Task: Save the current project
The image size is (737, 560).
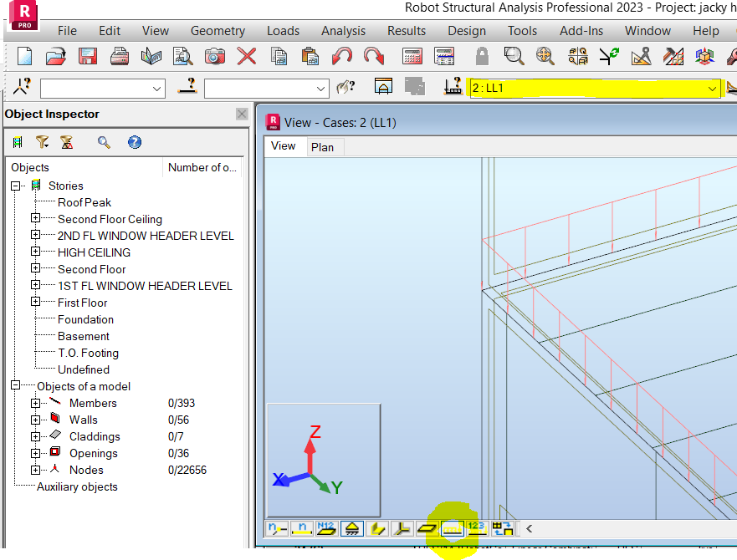Action: pos(86,56)
